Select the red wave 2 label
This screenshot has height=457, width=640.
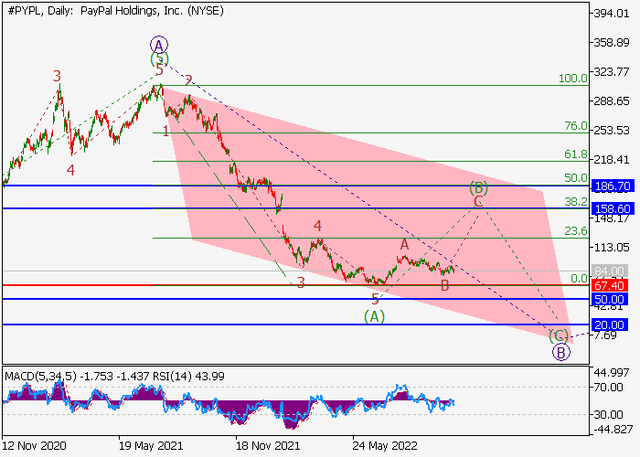[188, 80]
